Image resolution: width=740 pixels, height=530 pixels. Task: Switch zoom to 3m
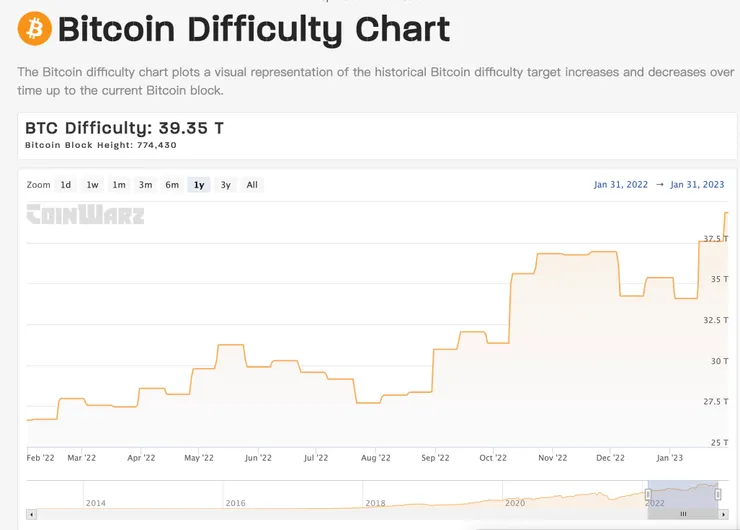[146, 185]
